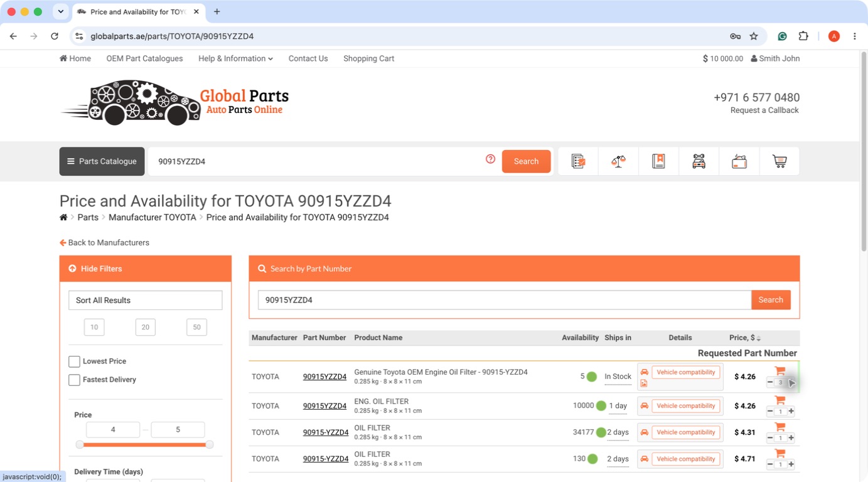868x482 pixels.
Task: Collapse the Hide Filters panel
Action: pyautogui.click(x=145, y=269)
